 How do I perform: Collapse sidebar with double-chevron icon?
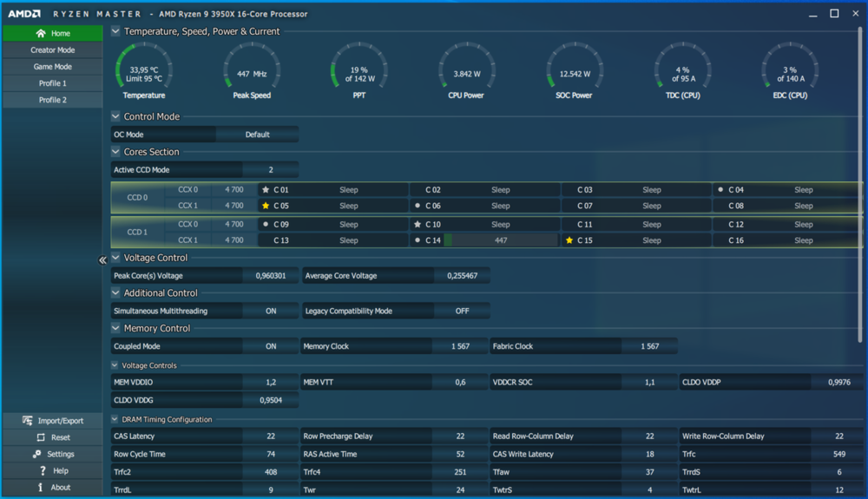pyautogui.click(x=102, y=260)
